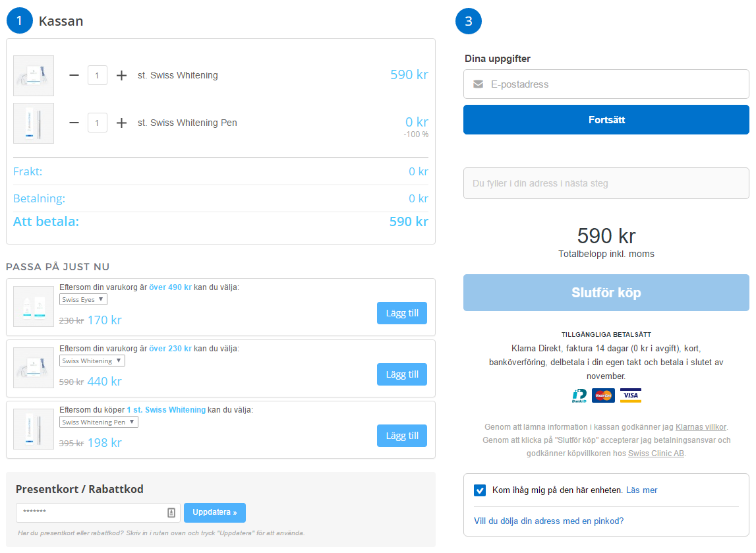Click 'Vill du dölja din adress med en pinkod?'
Viewport: 756px width, 553px height.
pos(548,521)
